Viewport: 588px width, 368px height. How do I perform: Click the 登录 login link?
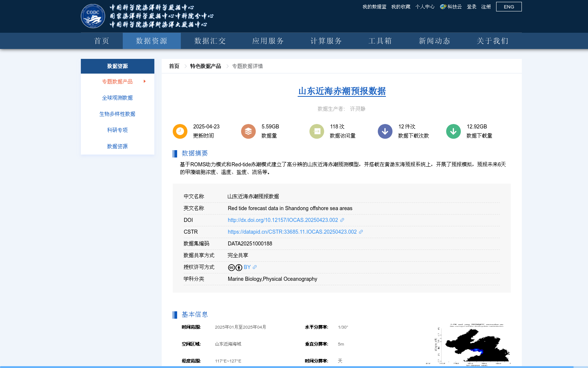click(x=472, y=7)
